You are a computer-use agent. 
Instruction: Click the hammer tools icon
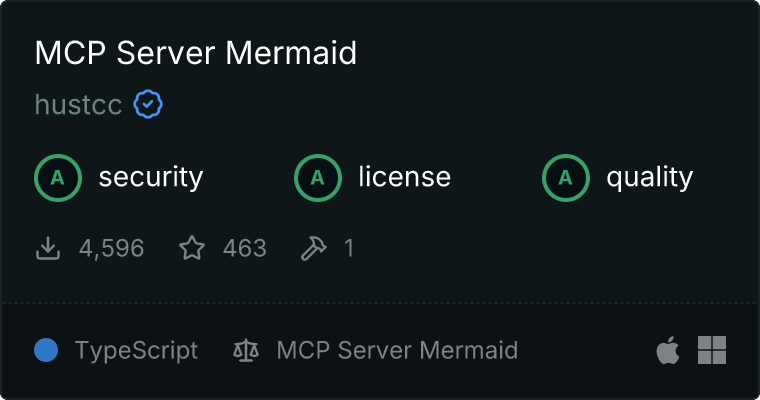[x=314, y=248]
